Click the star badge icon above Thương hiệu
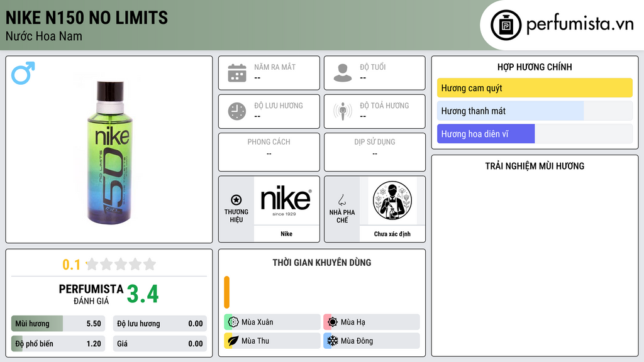This screenshot has width=644, height=362. 236,200
